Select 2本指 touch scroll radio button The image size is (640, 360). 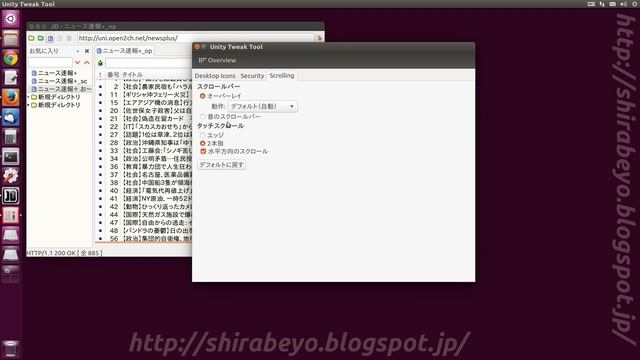pos(202,143)
